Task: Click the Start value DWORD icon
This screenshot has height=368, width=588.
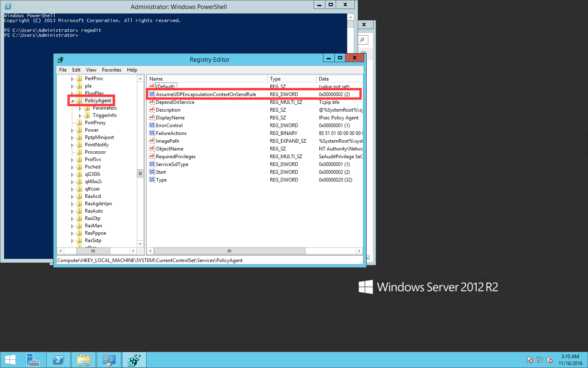Action: (x=152, y=172)
